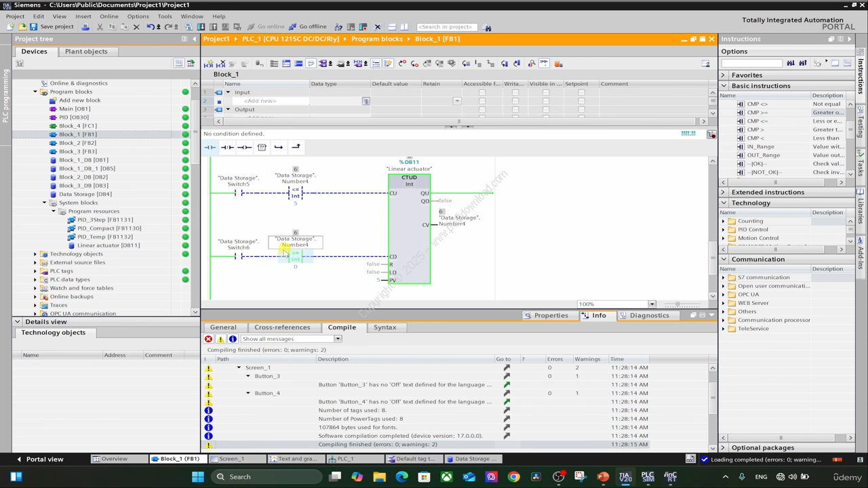Click Go online in the toolbar

(x=265, y=26)
